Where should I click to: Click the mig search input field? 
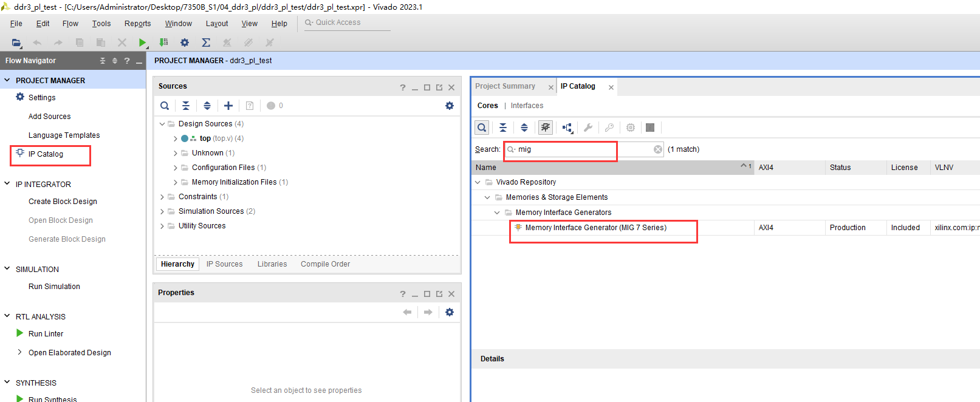click(x=583, y=149)
